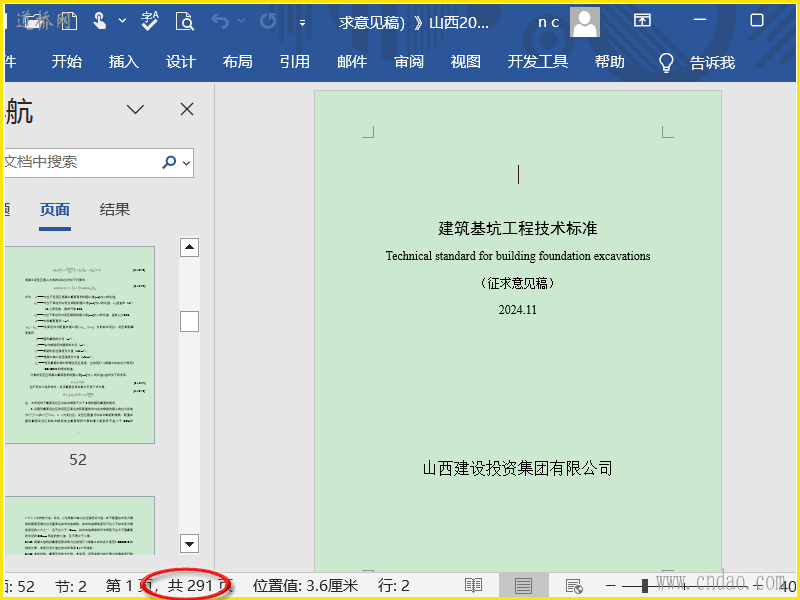
Task: Select page 52 thumbnail
Action: coord(80,345)
